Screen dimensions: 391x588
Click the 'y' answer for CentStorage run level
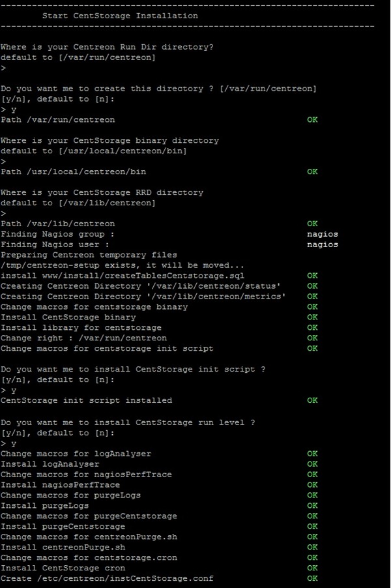coord(14,444)
